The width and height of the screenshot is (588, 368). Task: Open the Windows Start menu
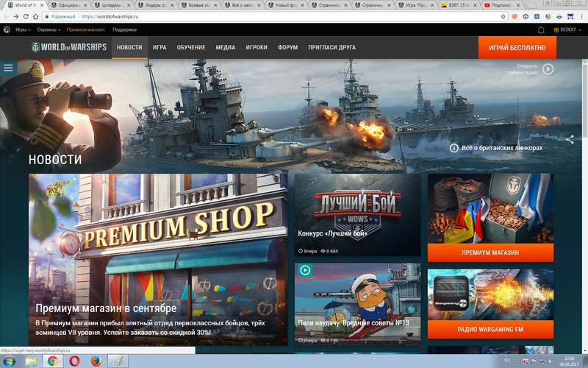(x=9, y=361)
